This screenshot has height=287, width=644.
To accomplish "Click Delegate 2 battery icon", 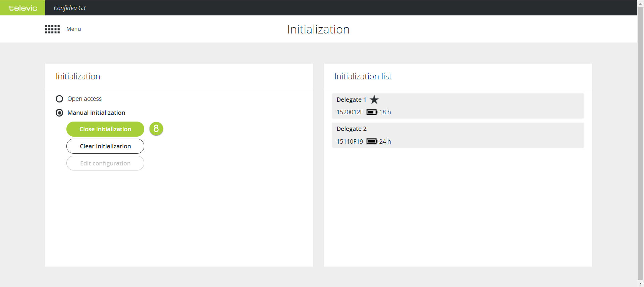I will [x=372, y=141].
